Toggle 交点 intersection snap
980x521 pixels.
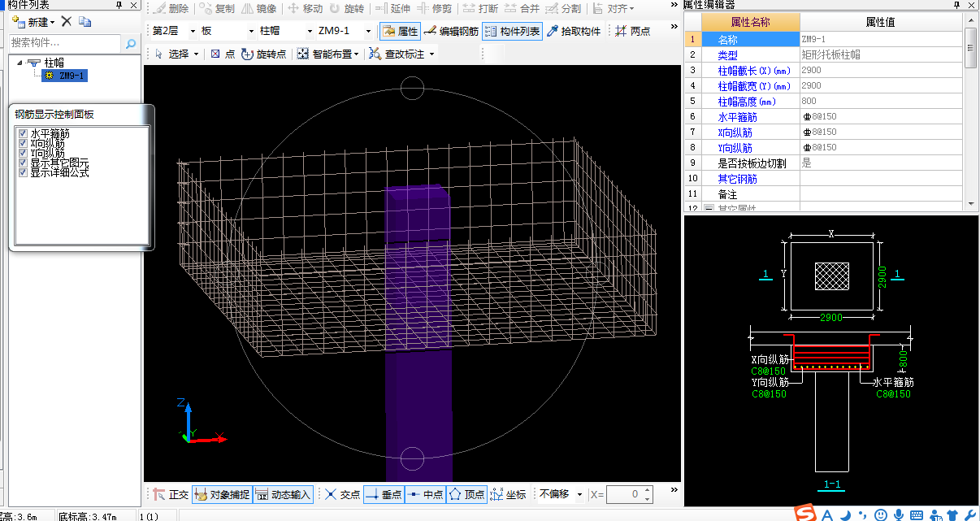(341, 494)
